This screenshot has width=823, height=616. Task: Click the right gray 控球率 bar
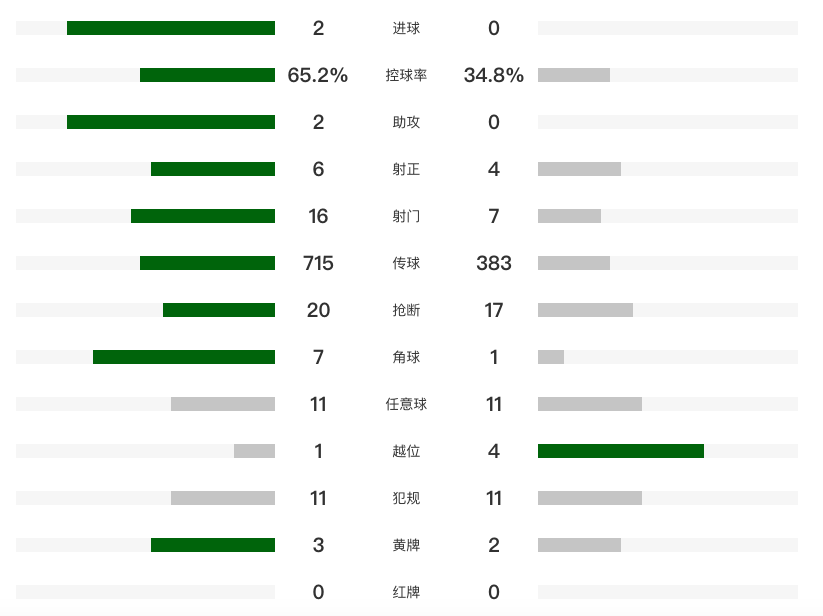point(574,75)
